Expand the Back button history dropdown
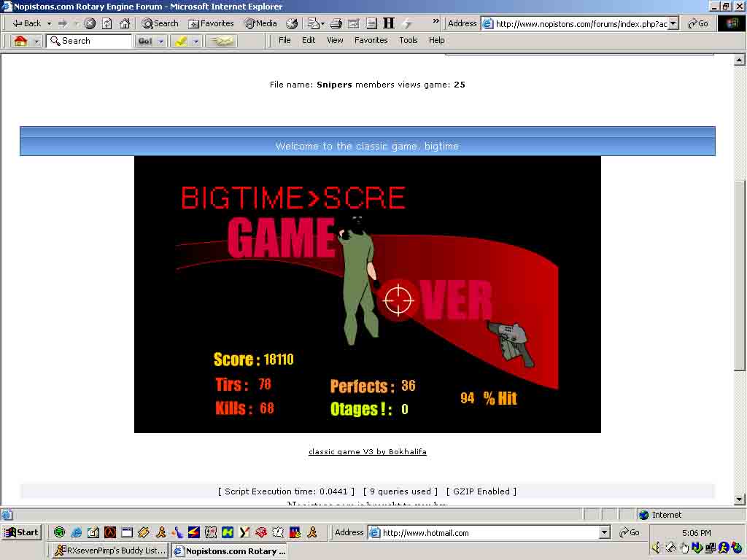Screen dimensions: 747x560 (49, 23)
